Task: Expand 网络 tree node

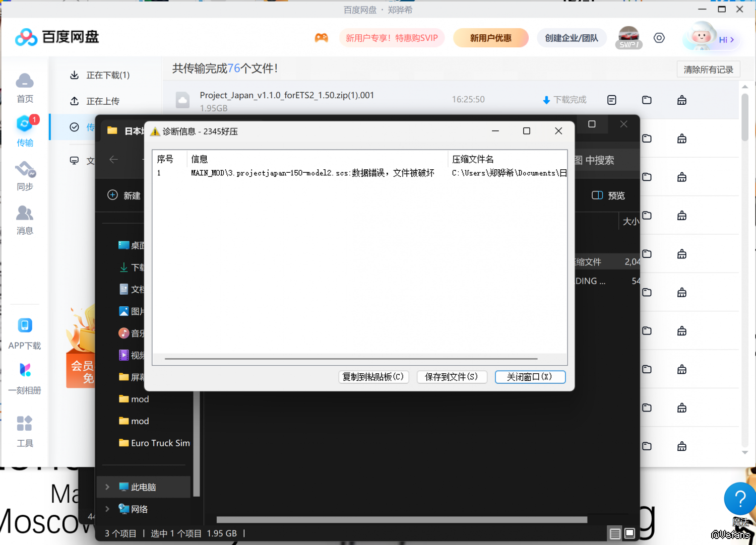Action: point(107,509)
